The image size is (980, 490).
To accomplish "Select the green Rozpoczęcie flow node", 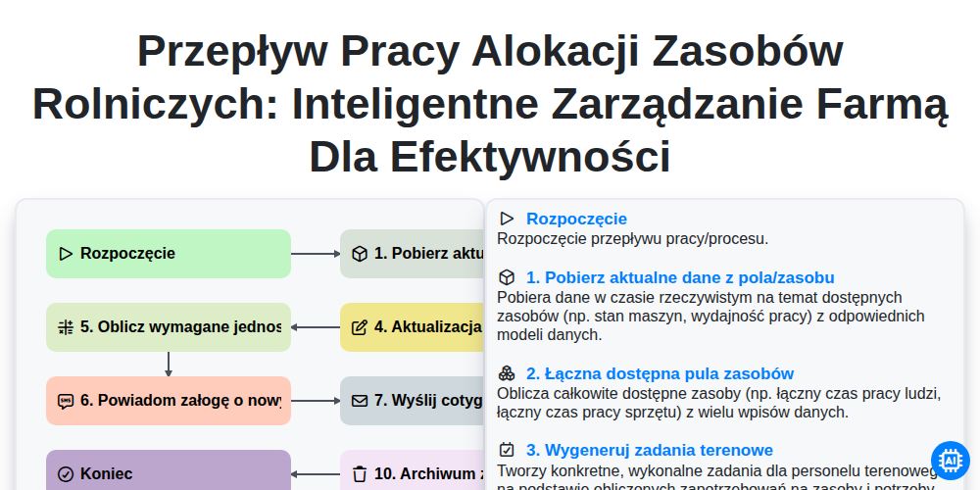I will [x=169, y=254].
